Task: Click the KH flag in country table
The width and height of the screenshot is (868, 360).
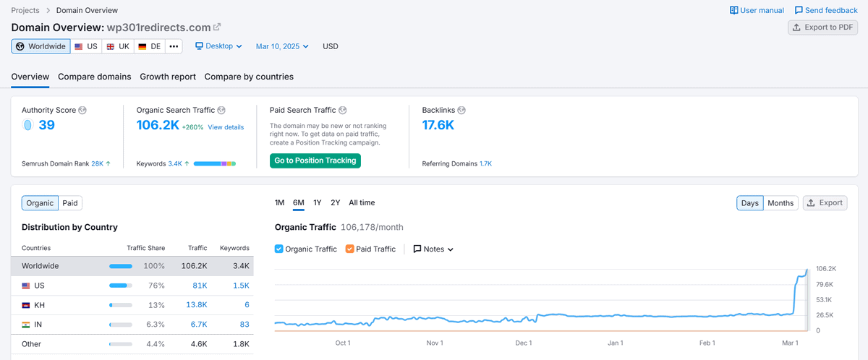Action: 27,305
